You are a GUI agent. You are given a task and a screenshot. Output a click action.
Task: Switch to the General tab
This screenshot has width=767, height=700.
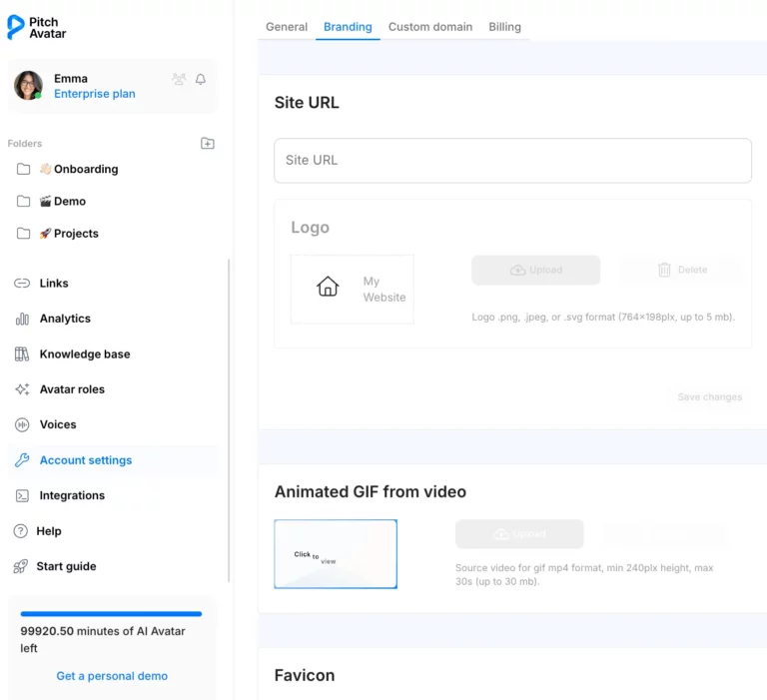287,27
